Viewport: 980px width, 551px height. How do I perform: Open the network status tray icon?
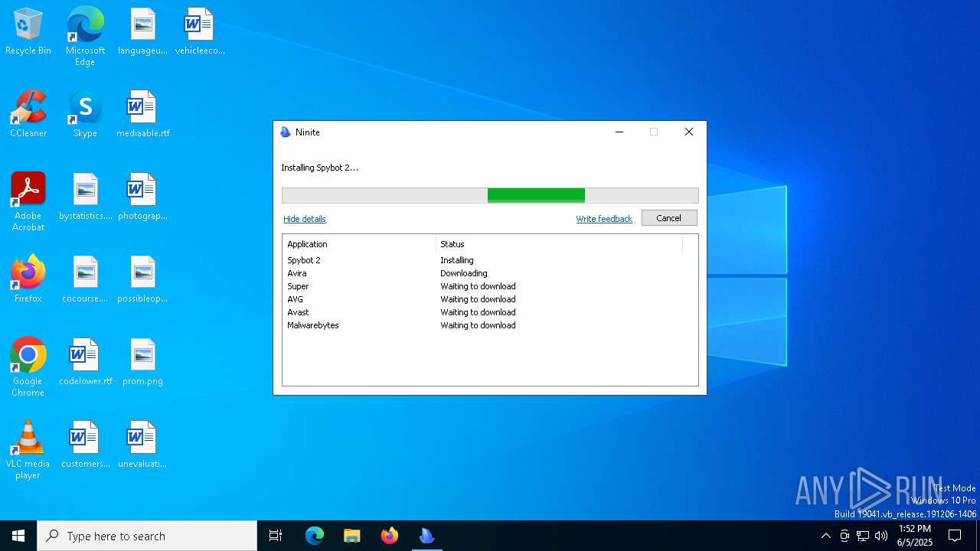(x=863, y=536)
